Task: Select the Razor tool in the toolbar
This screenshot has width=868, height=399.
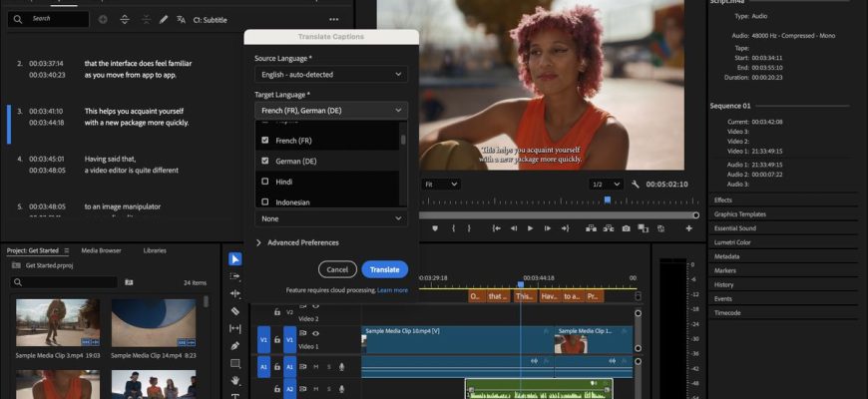Action: (235, 311)
